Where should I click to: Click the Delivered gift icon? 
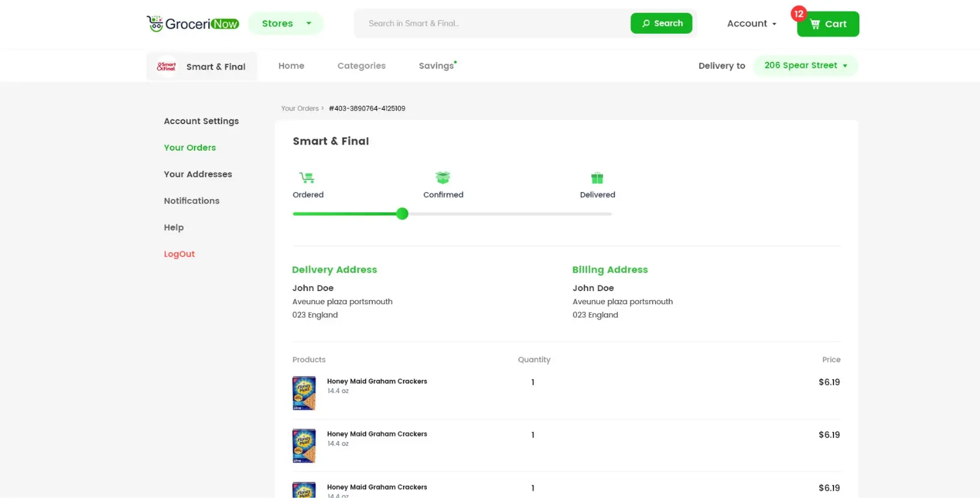coord(597,178)
